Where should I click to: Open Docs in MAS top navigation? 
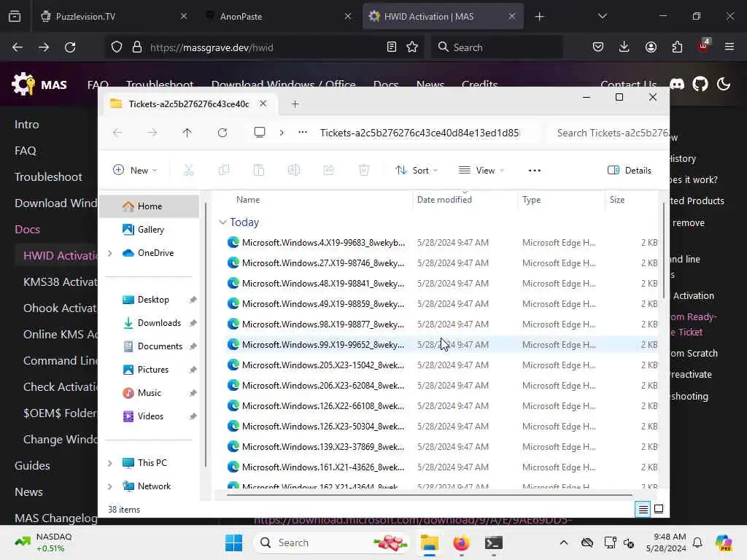(x=385, y=84)
